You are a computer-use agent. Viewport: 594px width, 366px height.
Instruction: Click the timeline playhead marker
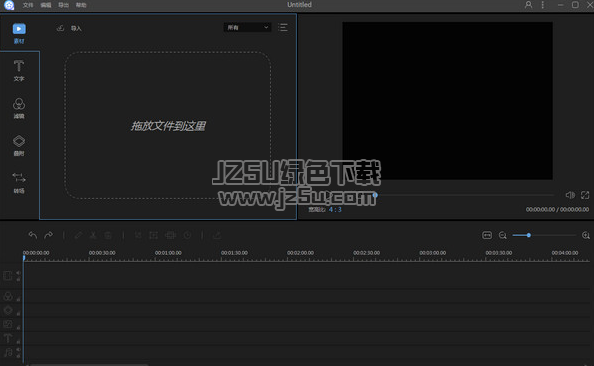[x=24, y=258]
